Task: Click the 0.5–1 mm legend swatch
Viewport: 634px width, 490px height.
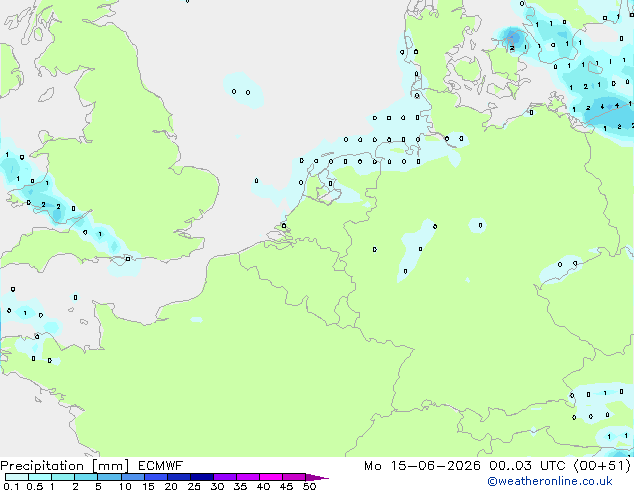Action: (x=40, y=477)
